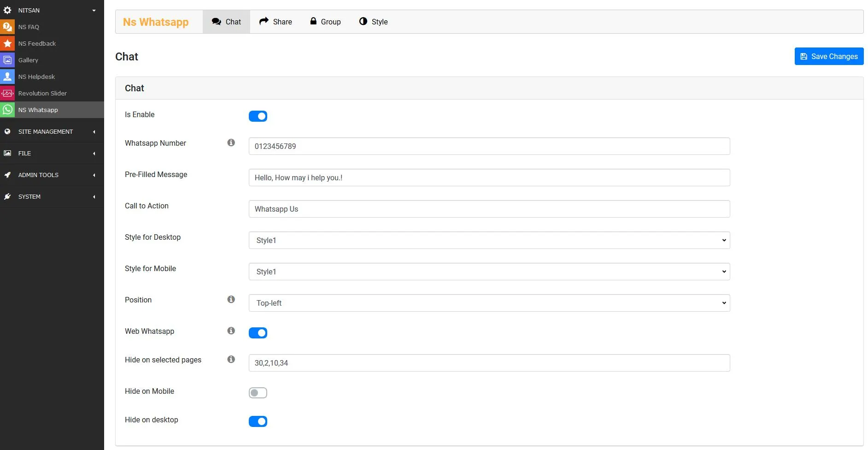
Task: Click the Share arrow tab icon
Action: (264, 21)
